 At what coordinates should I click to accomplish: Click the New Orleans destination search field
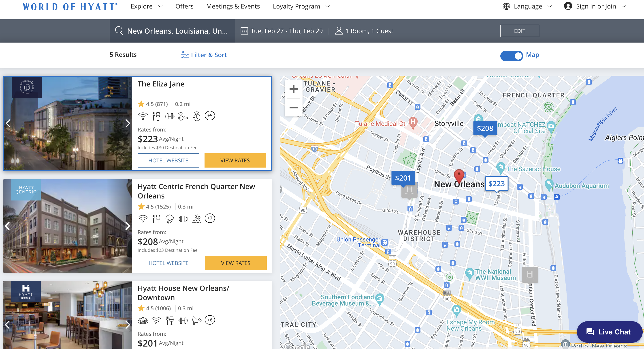(x=172, y=31)
